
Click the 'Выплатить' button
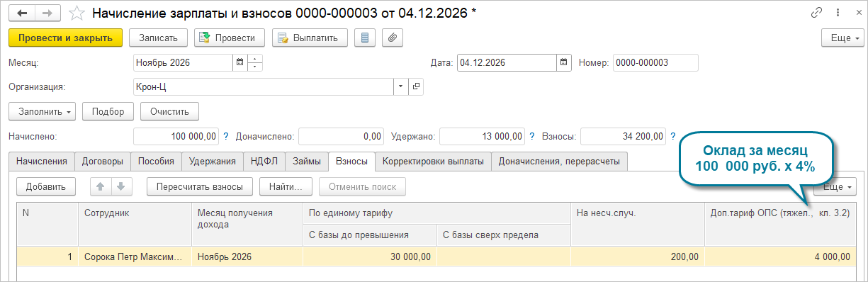310,38
